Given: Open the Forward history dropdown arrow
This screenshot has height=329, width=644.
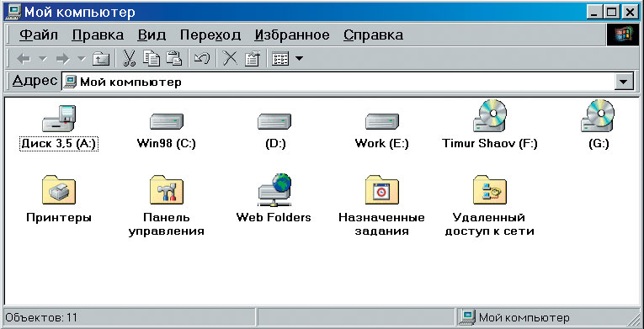Looking at the screenshot, I should (82, 59).
